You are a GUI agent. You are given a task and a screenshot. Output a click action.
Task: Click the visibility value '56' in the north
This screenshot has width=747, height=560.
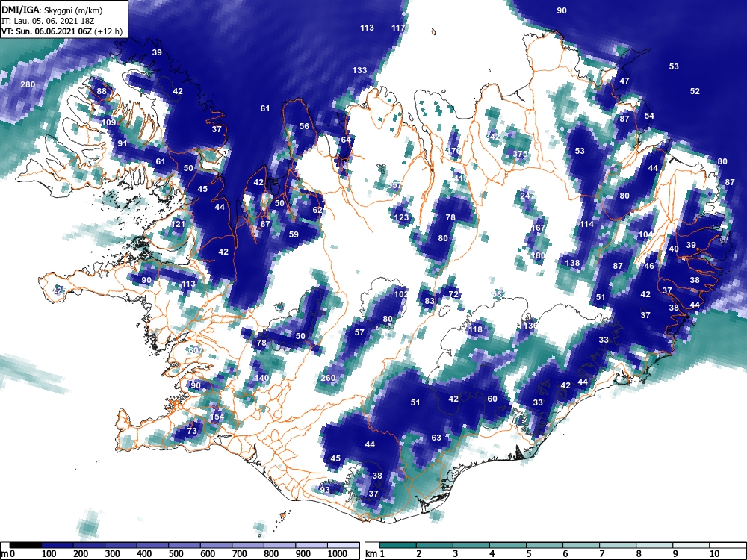tap(304, 126)
